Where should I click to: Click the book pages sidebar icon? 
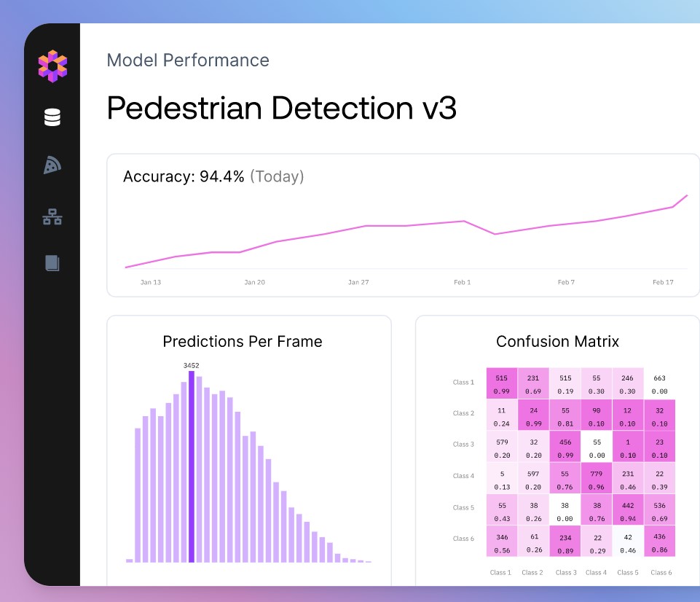click(x=52, y=263)
